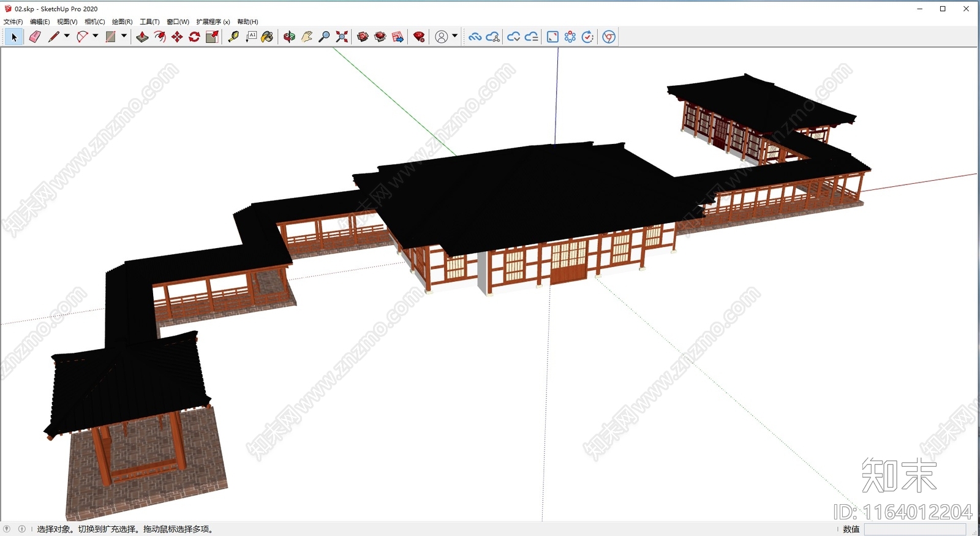Activate the Paint Bucket tool
This screenshot has height=536, width=980.
[268, 37]
